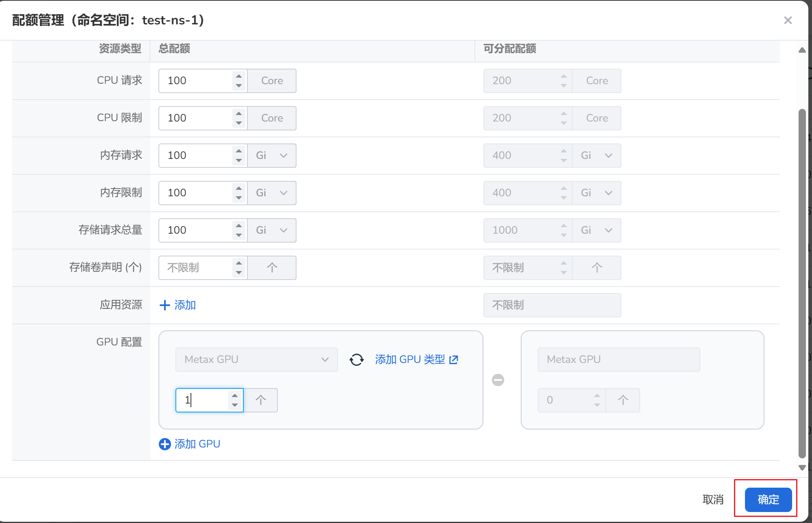The height and width of the screenshot is (523, 812).
Task: Click the GPU type refresh icon
Action: (356, 360)
